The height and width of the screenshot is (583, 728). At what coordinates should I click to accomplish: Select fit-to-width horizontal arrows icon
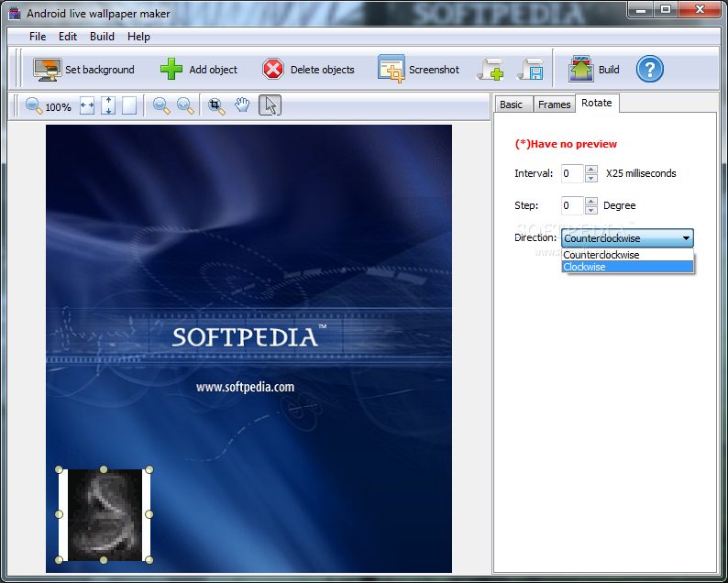coord(87,105)
